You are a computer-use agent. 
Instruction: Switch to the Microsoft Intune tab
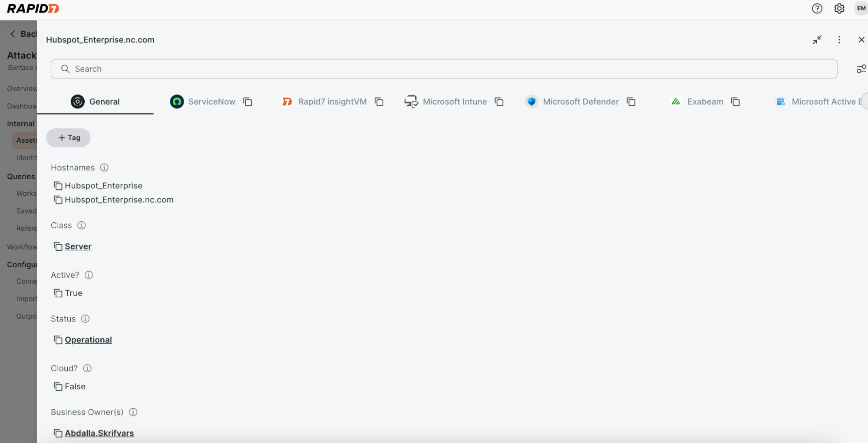coord(454,102)
